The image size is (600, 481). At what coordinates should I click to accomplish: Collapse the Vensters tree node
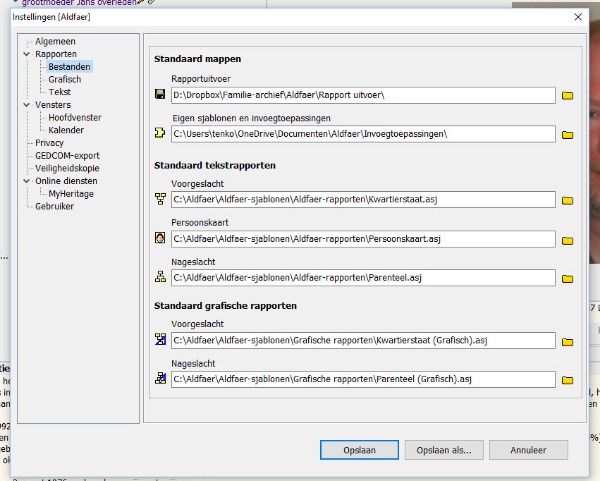[x=27, y=105]
